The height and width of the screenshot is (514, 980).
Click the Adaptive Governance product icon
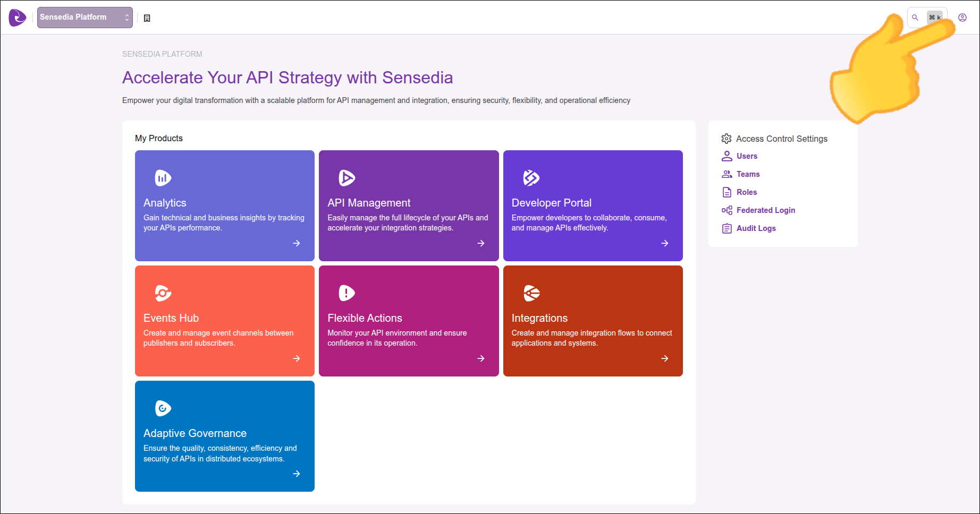[x=163, y=408]
